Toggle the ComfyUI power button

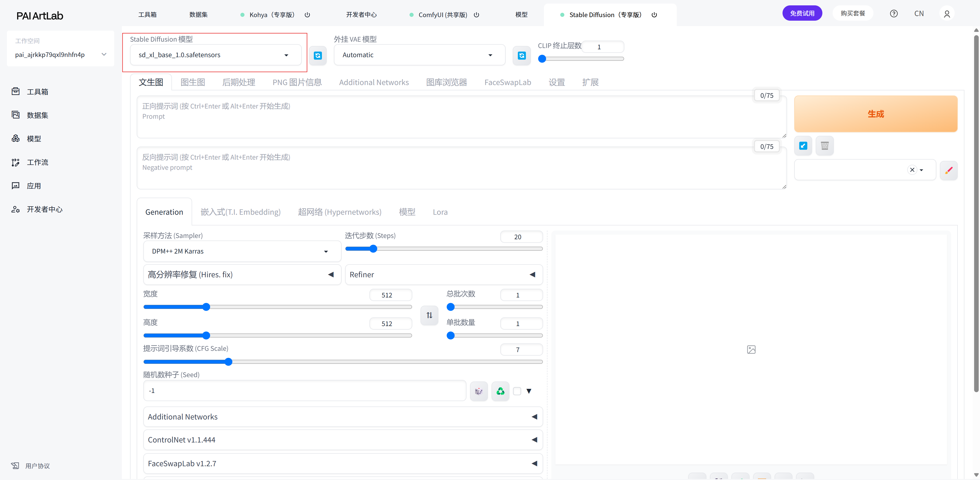pyautogui.click(x=476, y=15)
